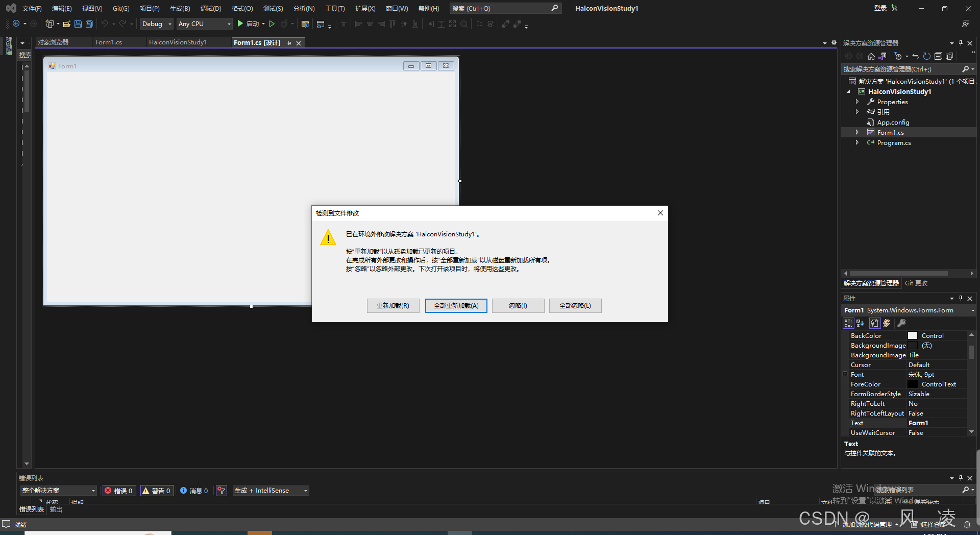Open the Any CPU platform dropdown
This screenshot has width=980, height=535.
204,23
